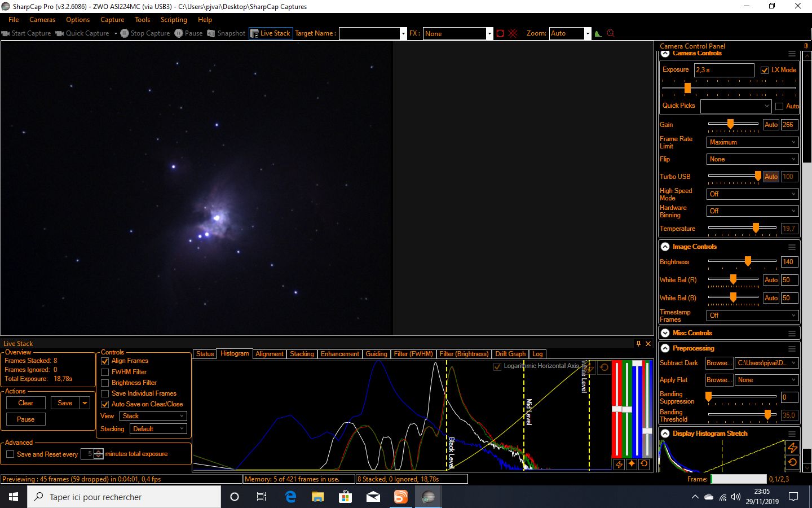Open the High Speed Mode dropdown
Viewport: 812px width, 508px height.
click(752, 194)
